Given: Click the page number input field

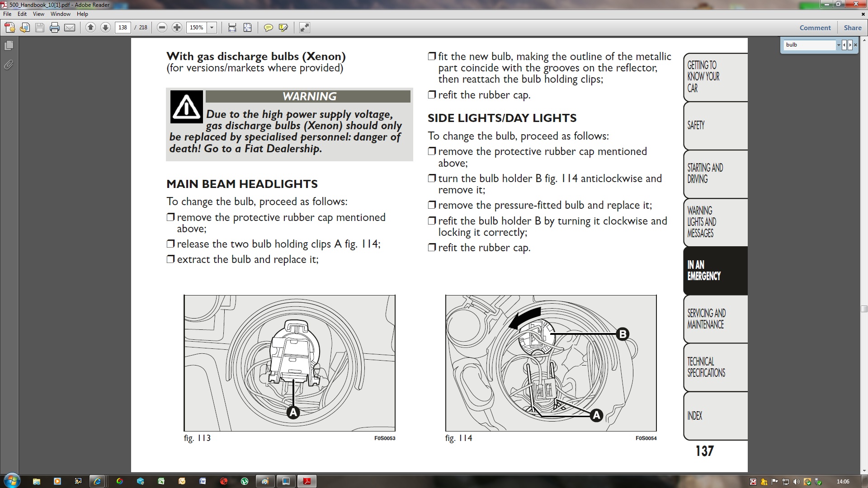Looking at the screenshot, I should (x=123, y=28).
